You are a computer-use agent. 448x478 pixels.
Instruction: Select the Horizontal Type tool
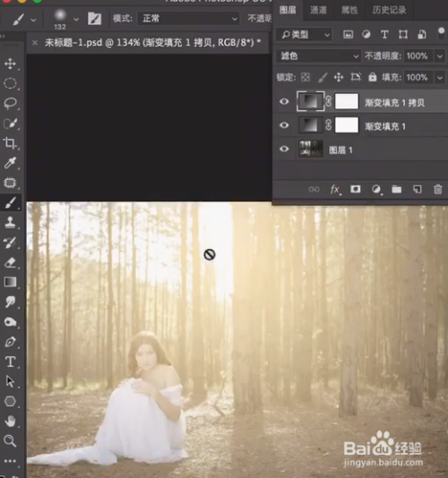(10, 362)
